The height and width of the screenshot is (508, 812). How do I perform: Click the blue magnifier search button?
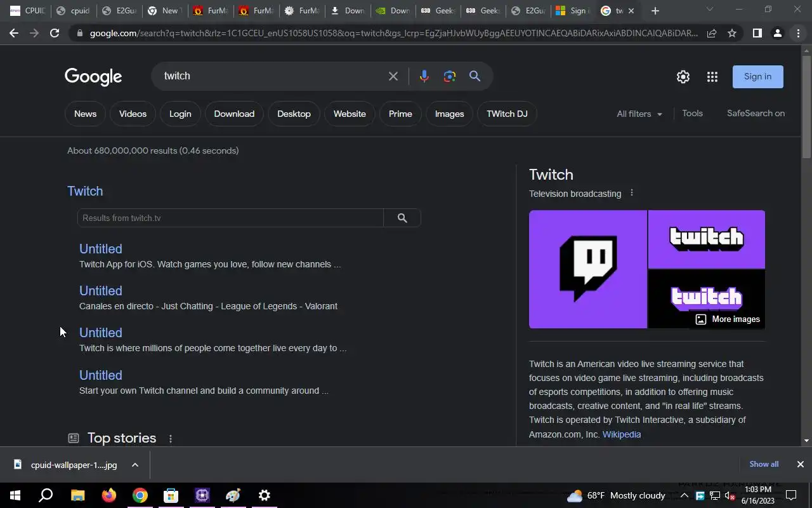475,76
